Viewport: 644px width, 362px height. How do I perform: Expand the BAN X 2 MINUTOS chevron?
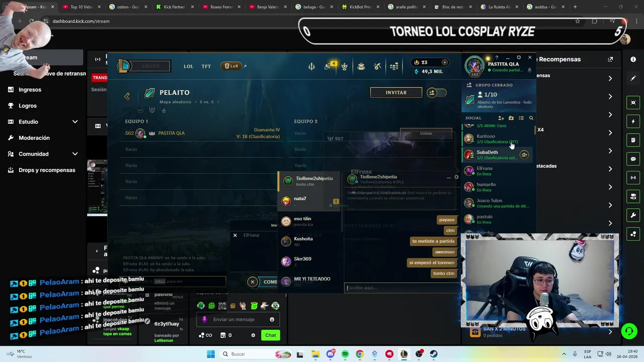click(610, 332)
